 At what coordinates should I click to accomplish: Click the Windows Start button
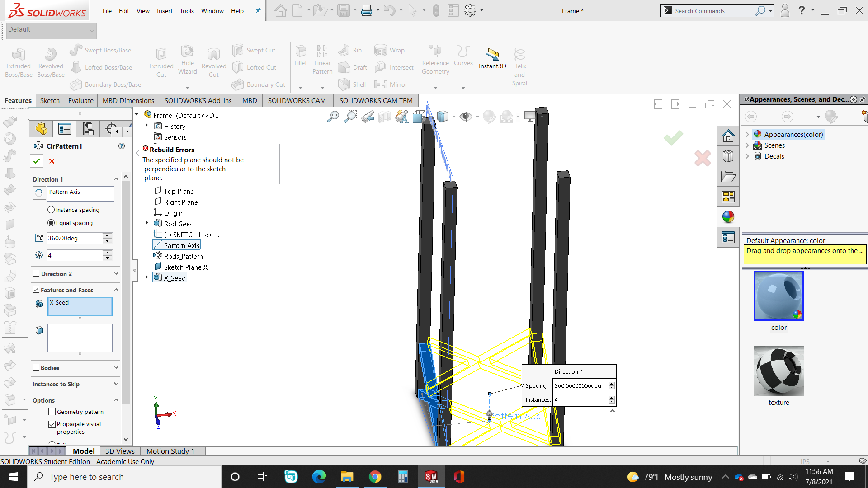pos(14,477)
